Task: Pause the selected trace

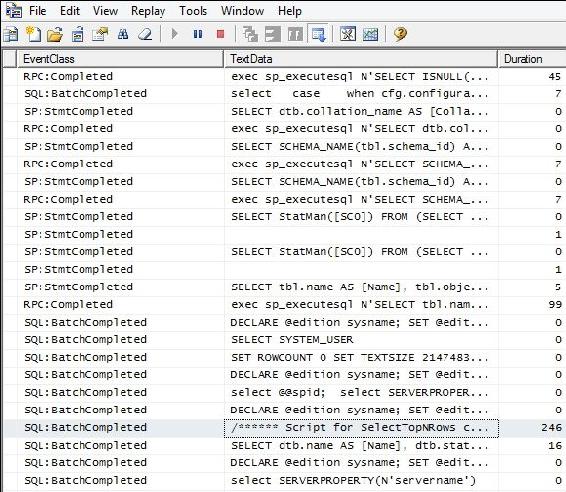Action: tap(198, 34)
